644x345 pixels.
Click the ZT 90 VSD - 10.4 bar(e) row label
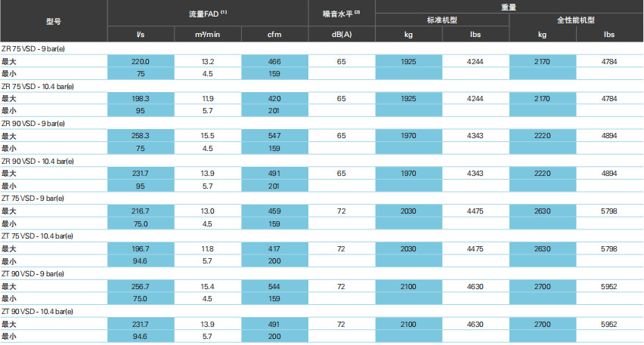coord(37,310)
